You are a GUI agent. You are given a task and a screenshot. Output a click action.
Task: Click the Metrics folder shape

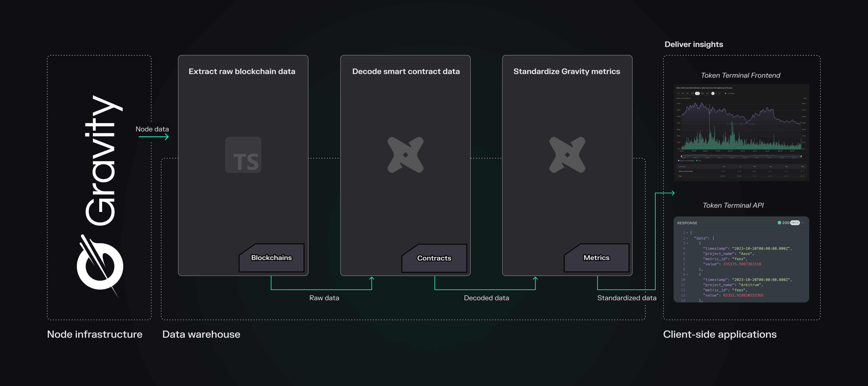[x=597, y=258]
